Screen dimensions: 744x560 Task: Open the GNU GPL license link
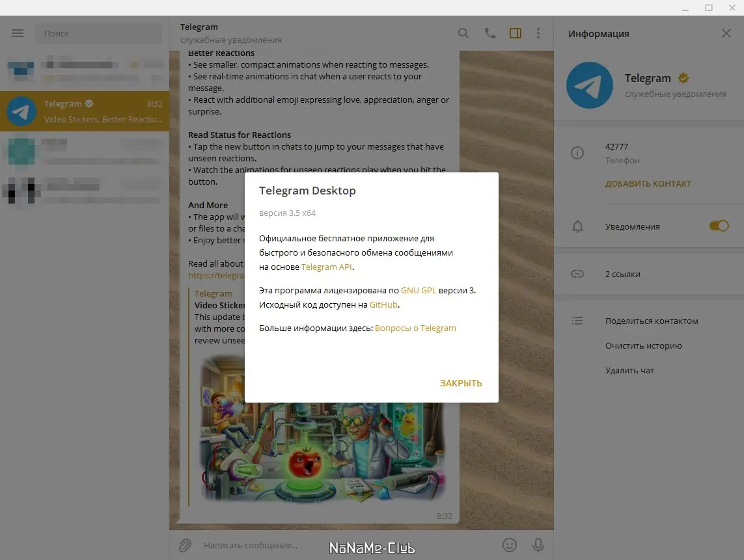419,290
